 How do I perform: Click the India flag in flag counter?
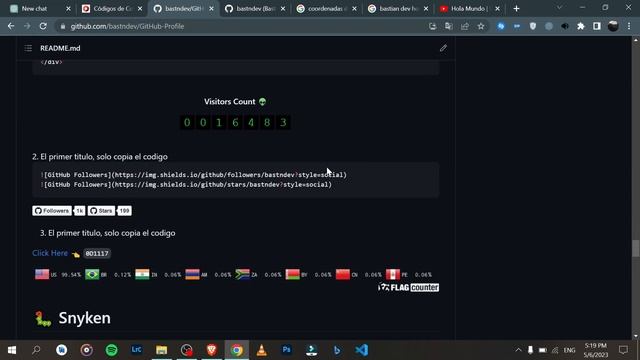[142, 274]
